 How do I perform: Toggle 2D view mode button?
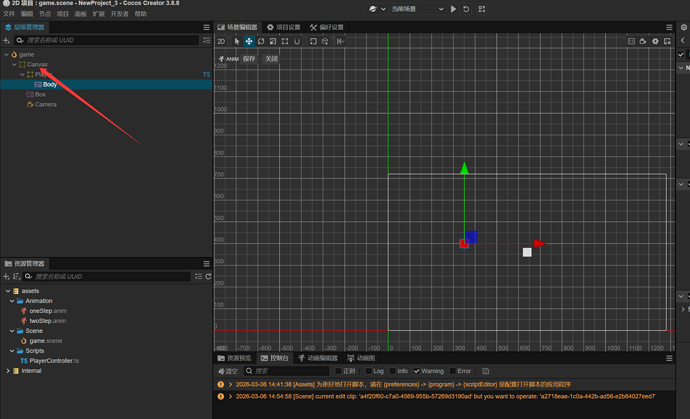(x=222, y=42)
